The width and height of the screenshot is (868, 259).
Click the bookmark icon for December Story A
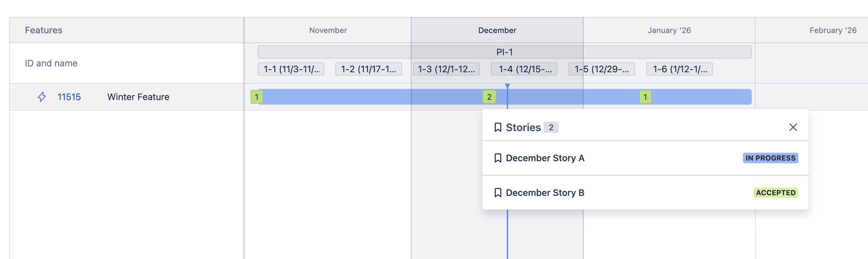498,158
